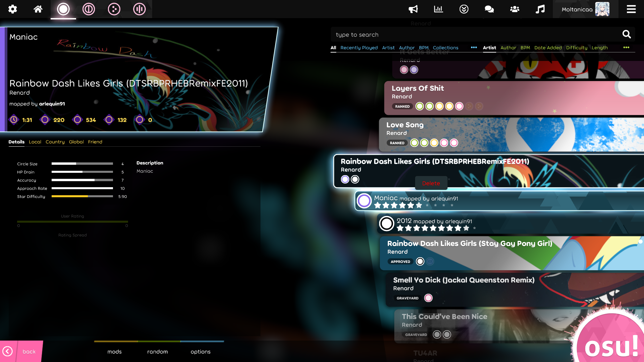Show Country leaderboard tab
Viewport: 644px width, 362px height.
(x=55, y=142)
